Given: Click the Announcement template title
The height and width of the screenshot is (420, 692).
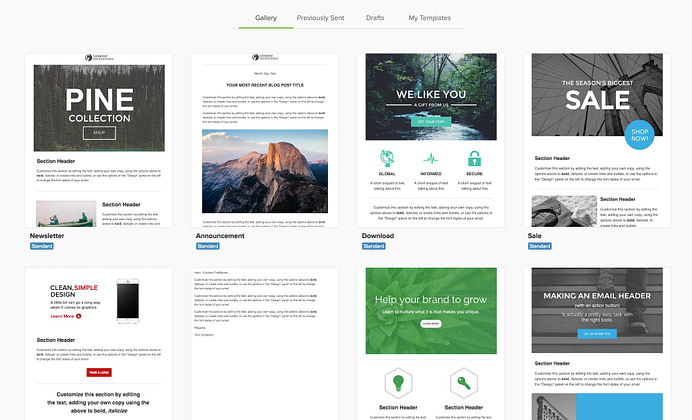Looking at the screenshot, I should click(220, 236).
